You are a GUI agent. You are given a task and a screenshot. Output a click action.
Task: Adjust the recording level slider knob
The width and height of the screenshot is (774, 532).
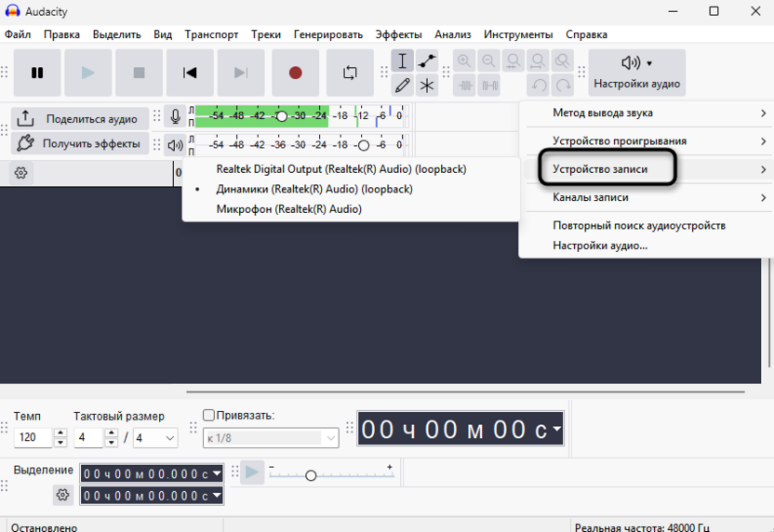point(281,116)
